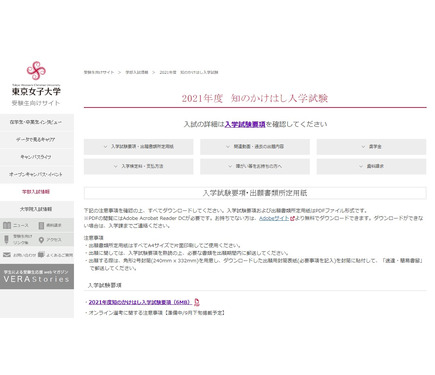The image size is (435, 375).
Task: Open オープンキャンパス・イベント sidebar menu item
Action: pyautogui.click(x=37, y=174)
